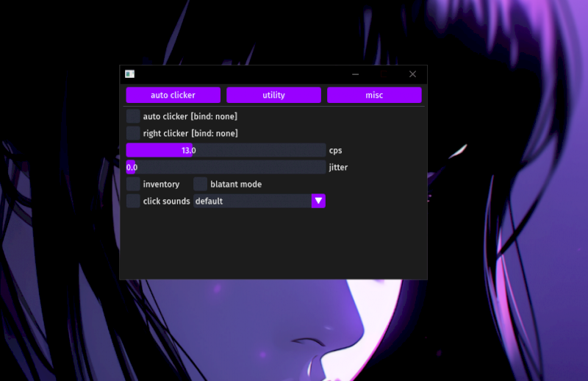Image resolution: width=588 pixels, height=381 pixels.
Task: Click the "auto clicker [bind: none]" label
Action: (x=190, y=116)
